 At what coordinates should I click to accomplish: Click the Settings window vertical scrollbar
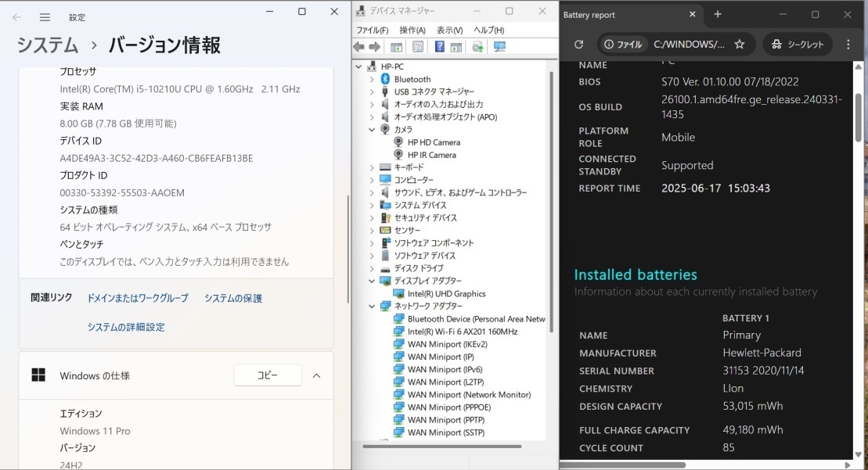pos(348,249)
